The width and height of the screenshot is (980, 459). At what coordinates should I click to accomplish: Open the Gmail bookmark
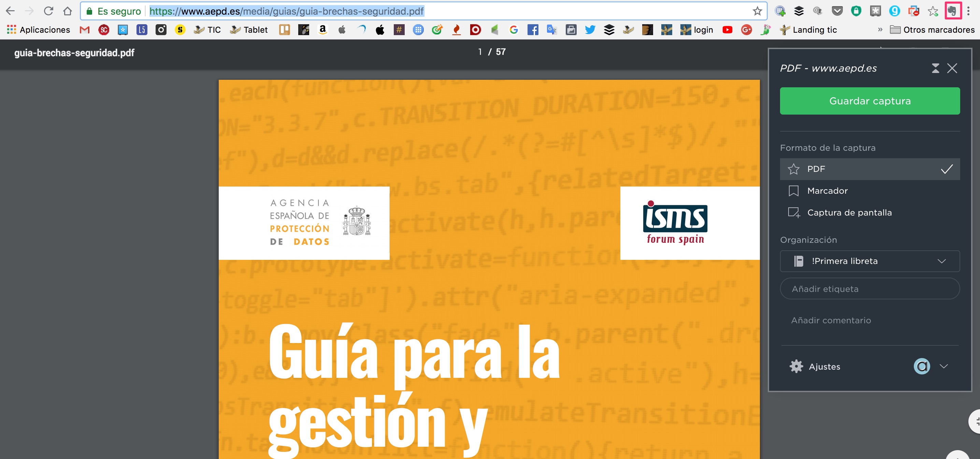coord(85,30)
